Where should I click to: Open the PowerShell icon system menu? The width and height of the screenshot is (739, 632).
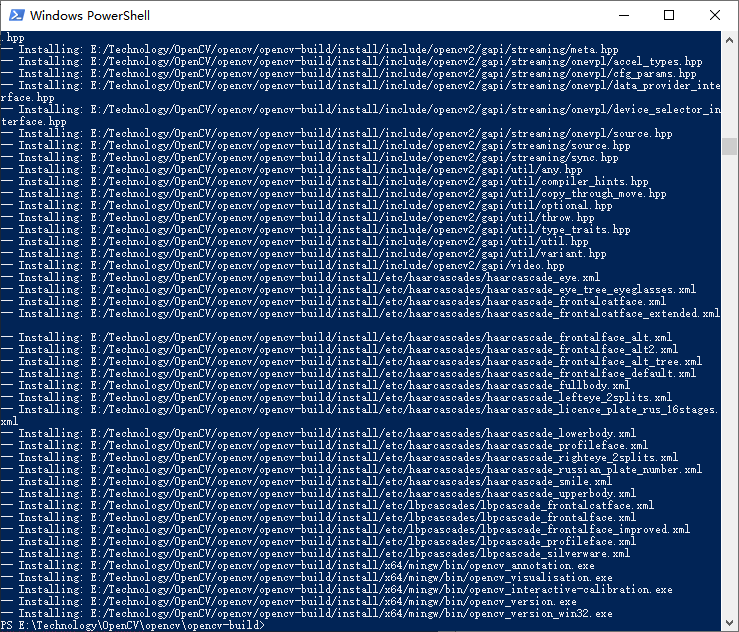coord(16,16)
